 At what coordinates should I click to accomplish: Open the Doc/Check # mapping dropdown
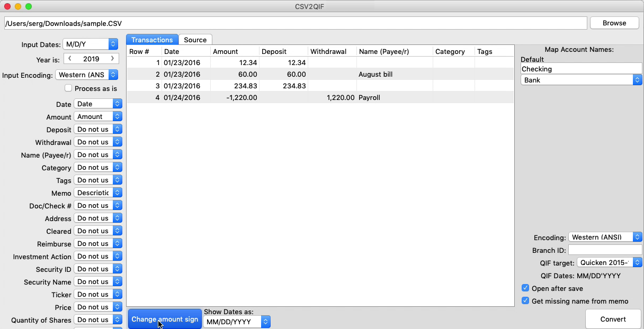[98, 206]
